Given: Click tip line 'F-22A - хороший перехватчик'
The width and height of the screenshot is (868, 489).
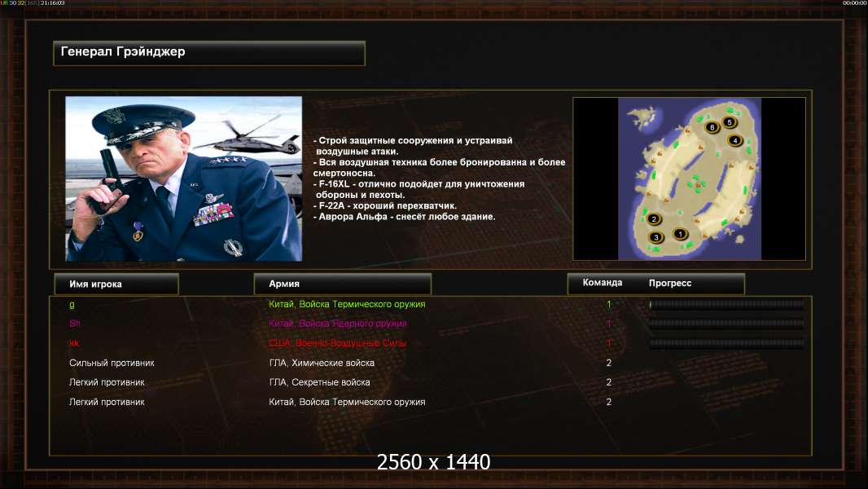Looking at the screenshot, I should tap(384, 205).
